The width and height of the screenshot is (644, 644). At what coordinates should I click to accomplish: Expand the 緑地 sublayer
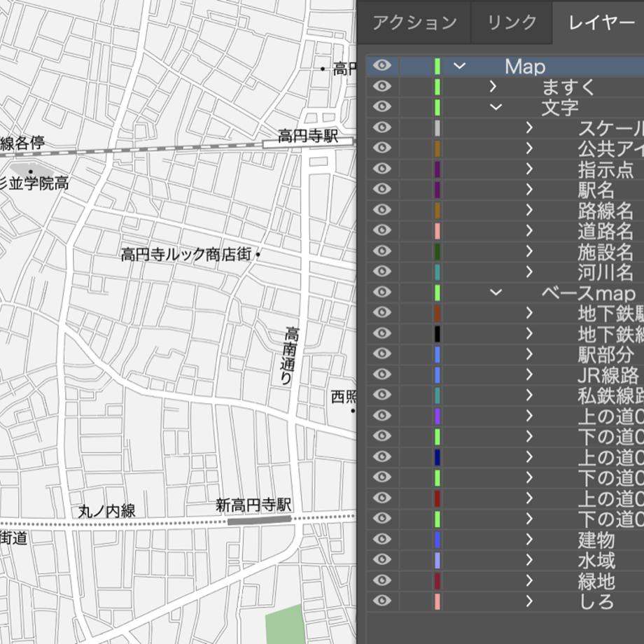[529, 580]
